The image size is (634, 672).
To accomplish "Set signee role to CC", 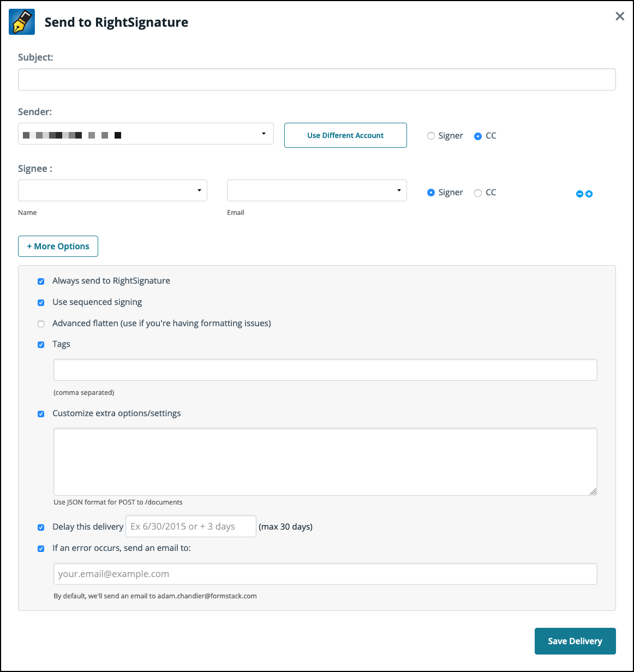I will pyautogui.click(x=478, y=193).
